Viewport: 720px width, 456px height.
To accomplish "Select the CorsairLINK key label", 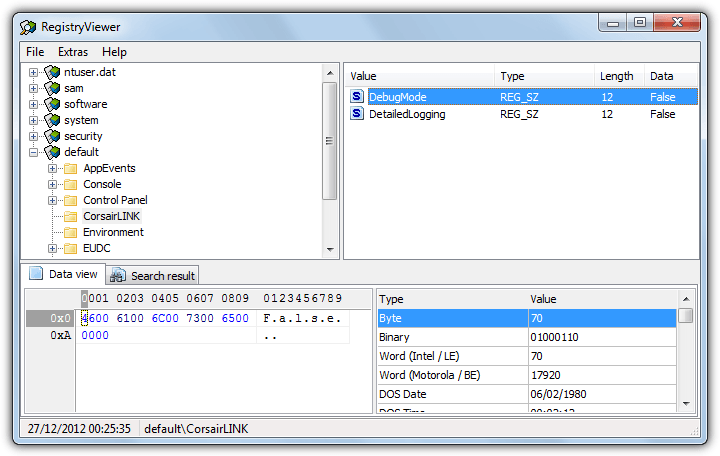I will [112, 216].
